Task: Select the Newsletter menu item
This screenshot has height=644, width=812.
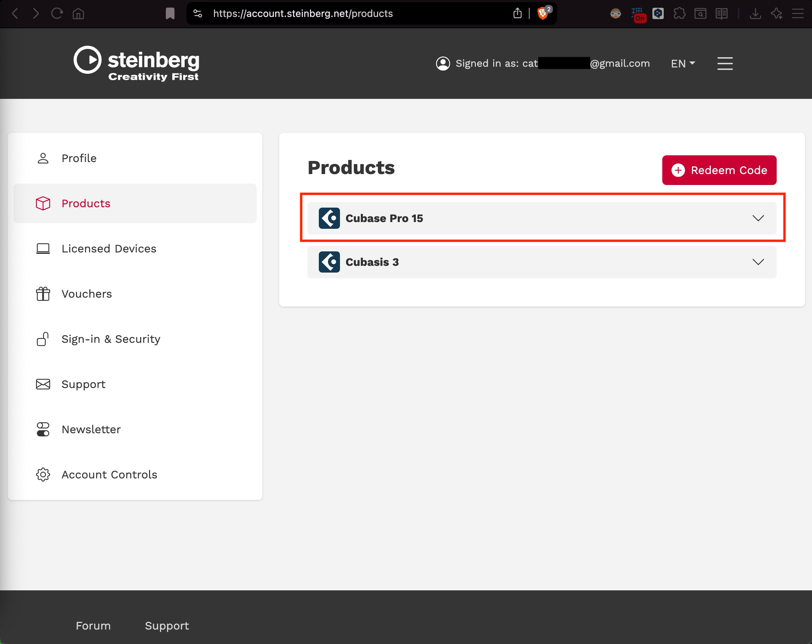Action: [91, 429]
